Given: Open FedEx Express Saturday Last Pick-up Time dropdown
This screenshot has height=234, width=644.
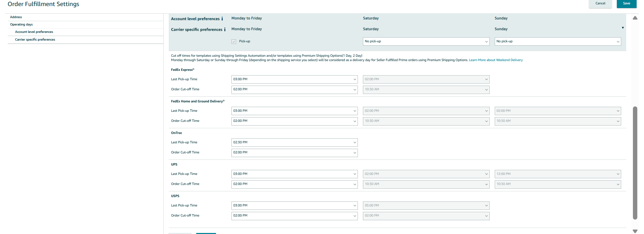Looking at the screenshot, I should [x=426, y=80].
